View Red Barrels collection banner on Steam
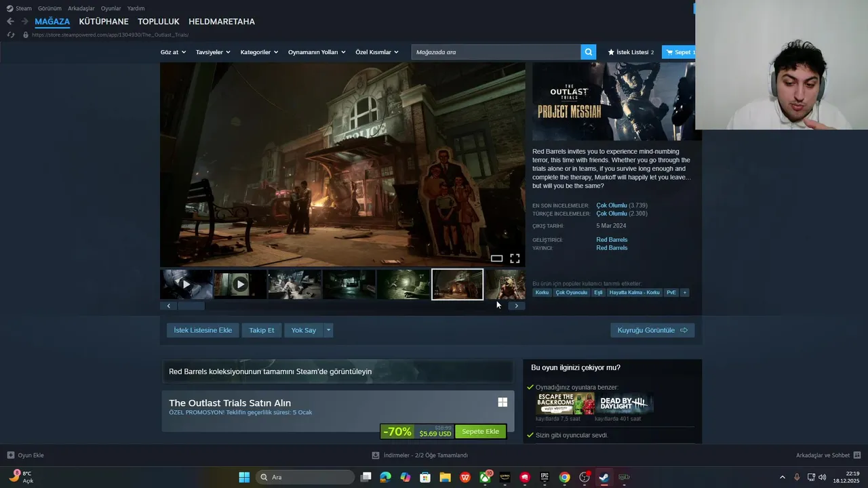Image resolution: width=868 pixels, height=488 pixels. [x=337, y=371]
